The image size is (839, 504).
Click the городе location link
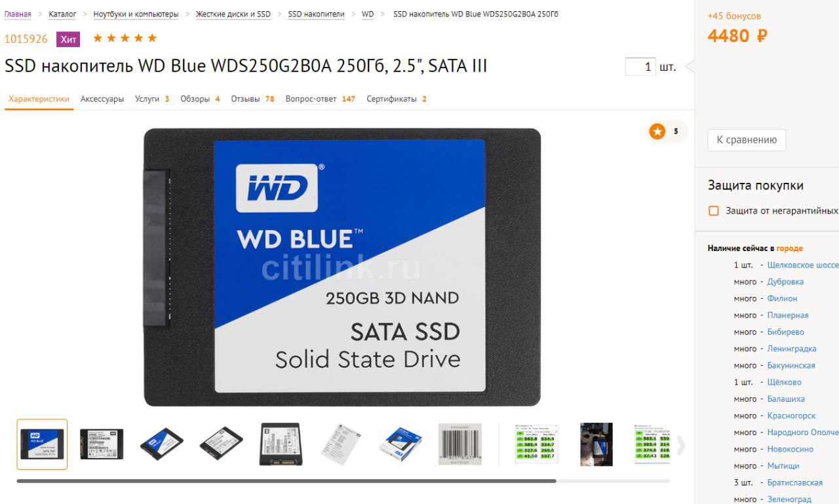click(x=789, y=248)
